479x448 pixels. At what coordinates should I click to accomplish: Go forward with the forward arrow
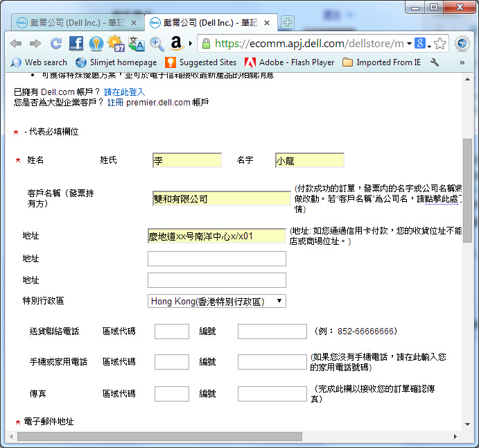(x=35, y=44)
